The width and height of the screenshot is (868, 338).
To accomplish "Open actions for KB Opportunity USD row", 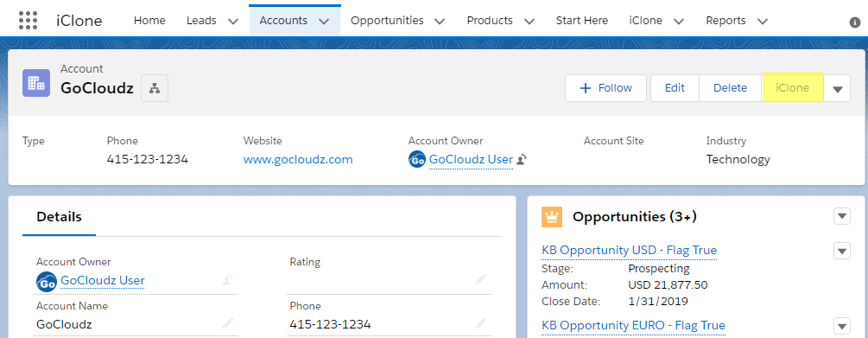I will click(842, 251).
